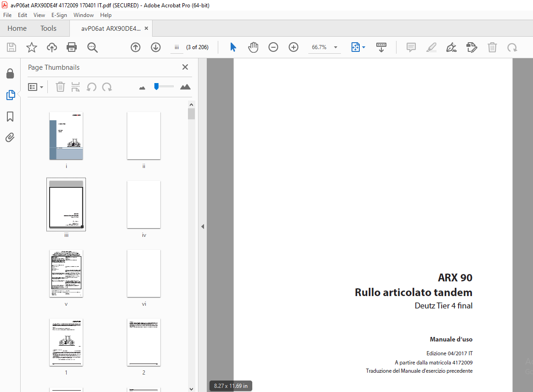Upload the file to cloud storage
The height and width of the screenshot is (392, 533).
(x=51, y=47)
